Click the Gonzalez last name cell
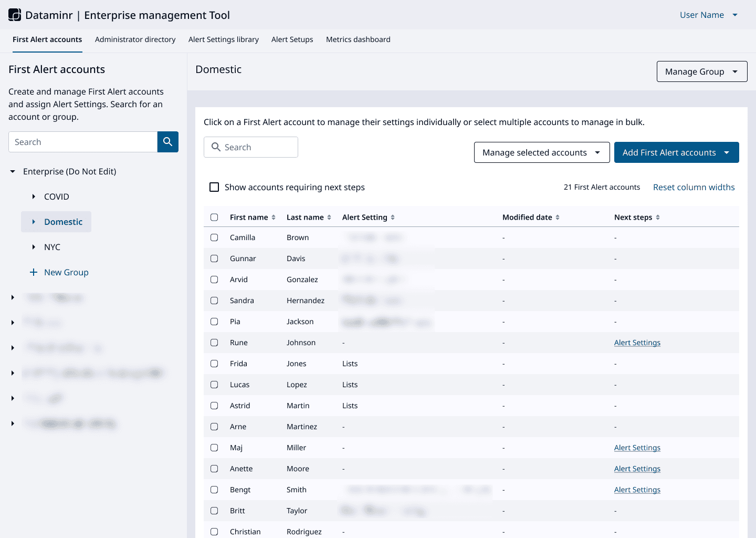This screenshot has width=756, height=538. pyautogui.click(x=302, y=280)
